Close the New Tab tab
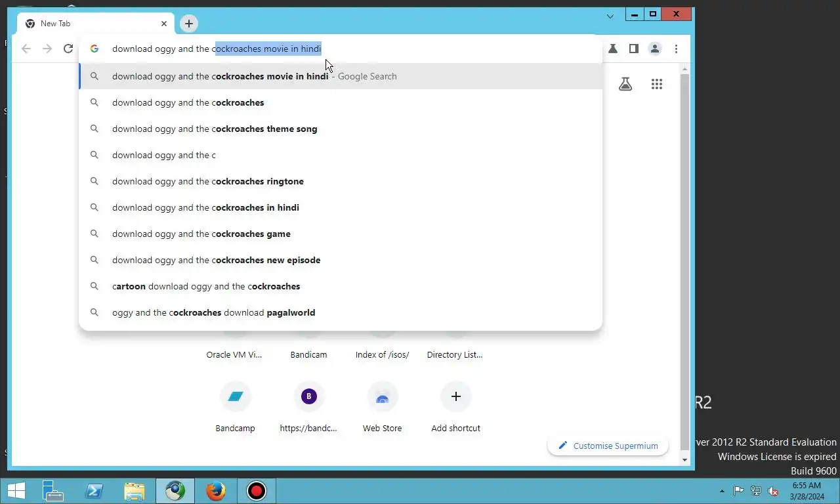The width and height of the screenshot is (840, 504). tap(164, 24)
